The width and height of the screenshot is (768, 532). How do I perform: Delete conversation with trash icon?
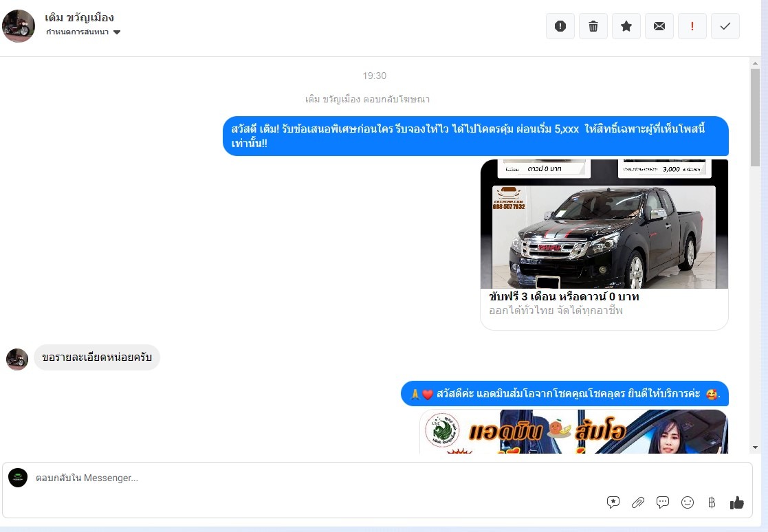(593, 26)
